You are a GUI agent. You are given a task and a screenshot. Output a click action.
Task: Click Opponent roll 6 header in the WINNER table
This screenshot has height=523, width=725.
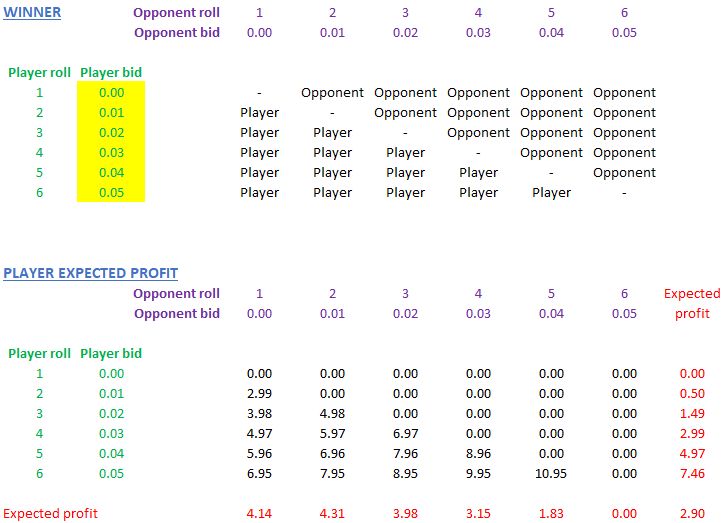[624, 12]
